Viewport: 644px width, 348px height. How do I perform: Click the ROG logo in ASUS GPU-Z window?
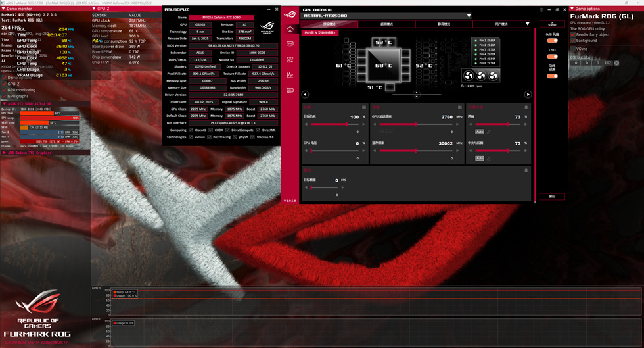click(x=267, y=28)
